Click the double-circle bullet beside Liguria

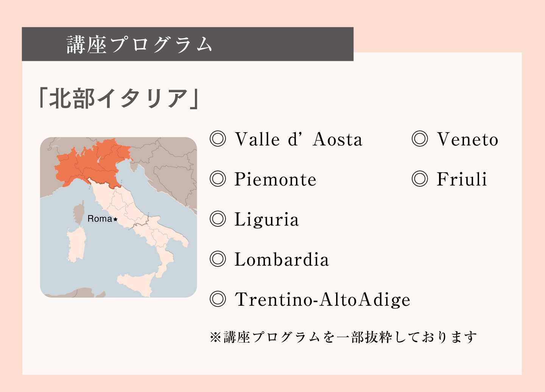click(x=218, y=219)
